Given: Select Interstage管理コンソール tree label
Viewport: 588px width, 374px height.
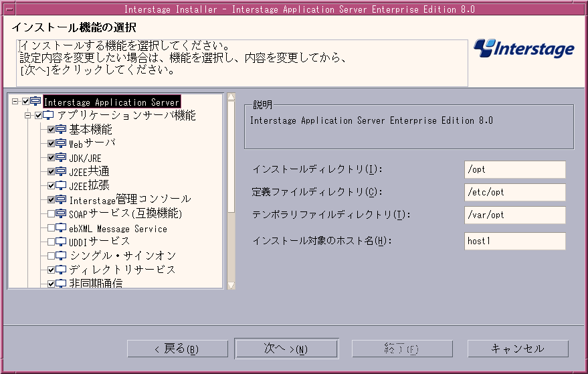Looking at the screenshot, I should [130, 199].
